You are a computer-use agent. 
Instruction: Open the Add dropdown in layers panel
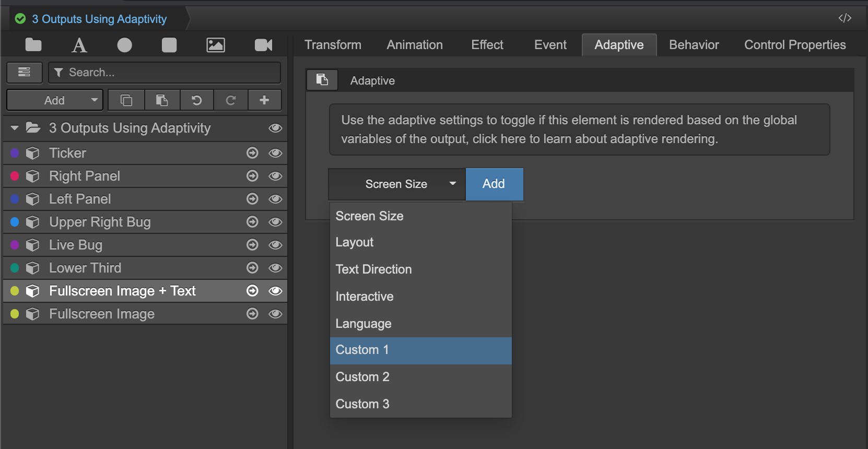[x=55, y=100]
